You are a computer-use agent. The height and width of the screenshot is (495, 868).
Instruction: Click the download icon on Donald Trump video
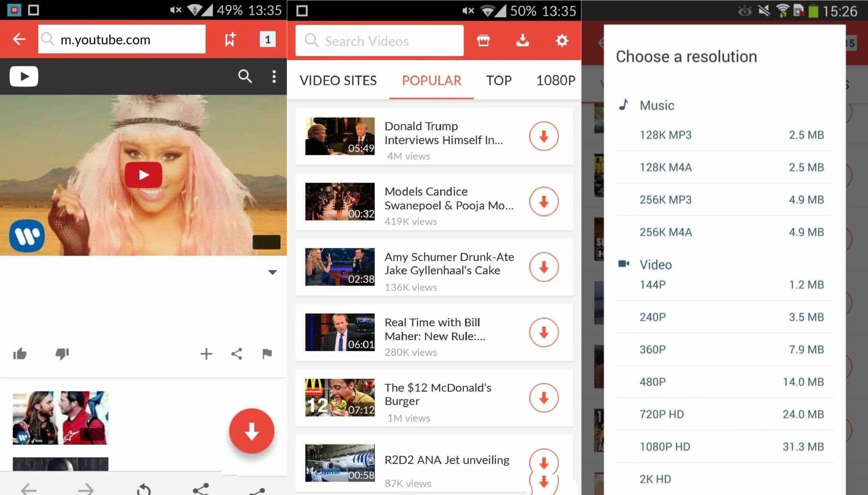(x=544, y=136)
